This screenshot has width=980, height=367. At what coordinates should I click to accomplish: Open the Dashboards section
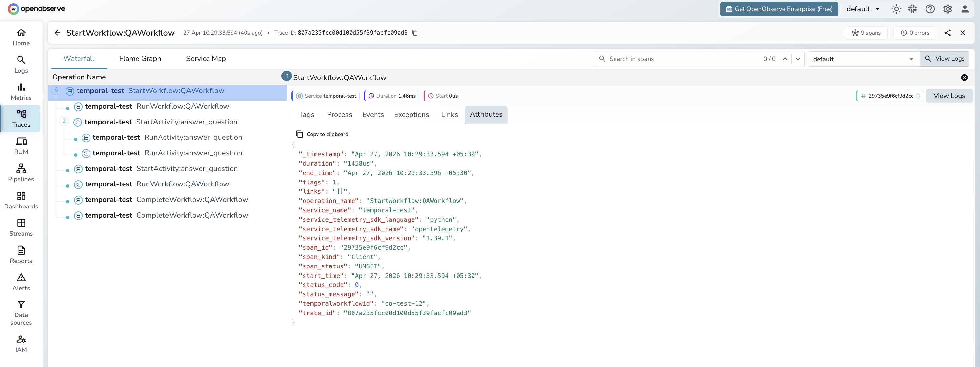[21, 200]
